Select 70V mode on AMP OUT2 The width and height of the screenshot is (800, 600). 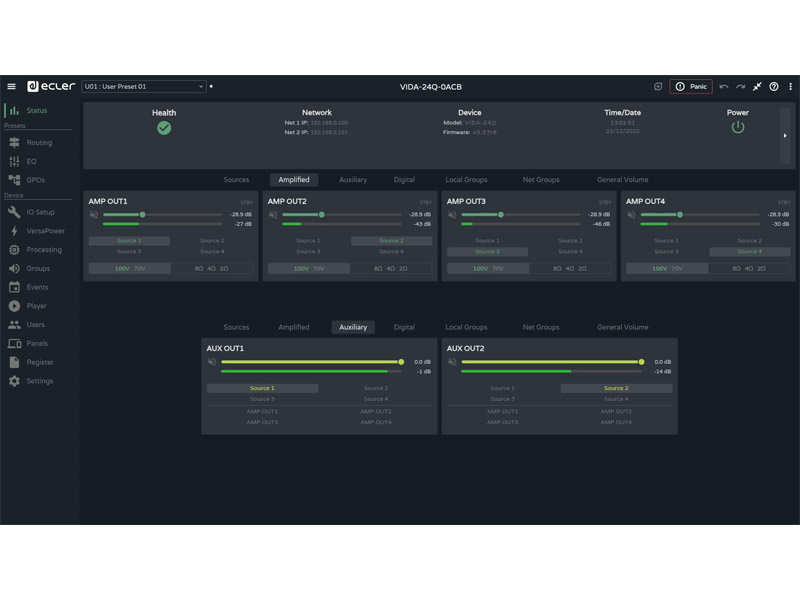(x=319, y=268)
